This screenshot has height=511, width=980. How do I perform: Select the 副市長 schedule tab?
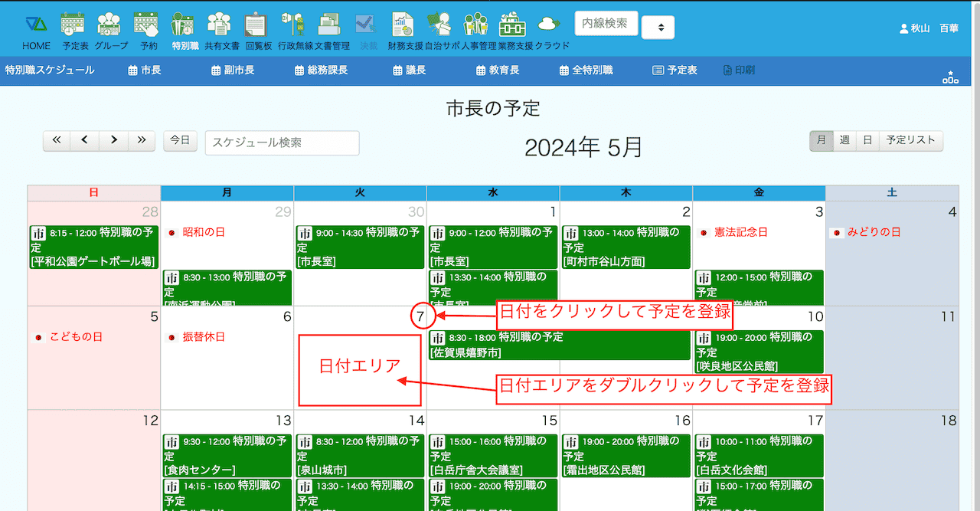coord(233,70)
